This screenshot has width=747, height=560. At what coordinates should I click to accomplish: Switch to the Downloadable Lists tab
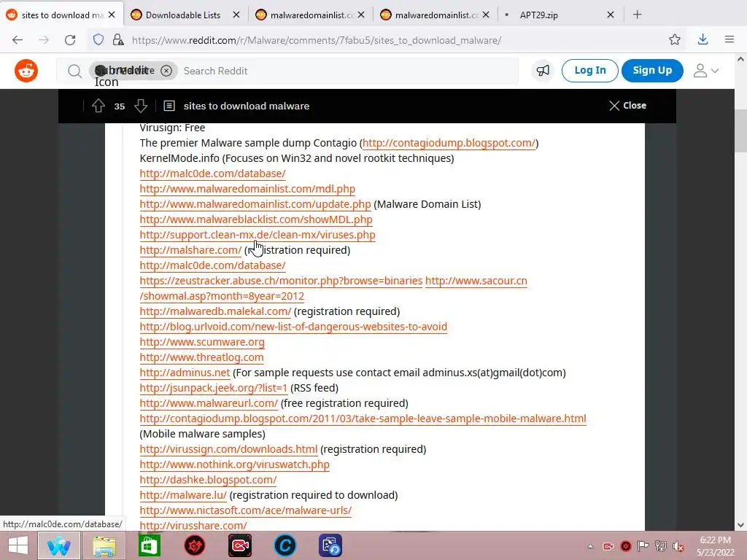tap(183, 15)
